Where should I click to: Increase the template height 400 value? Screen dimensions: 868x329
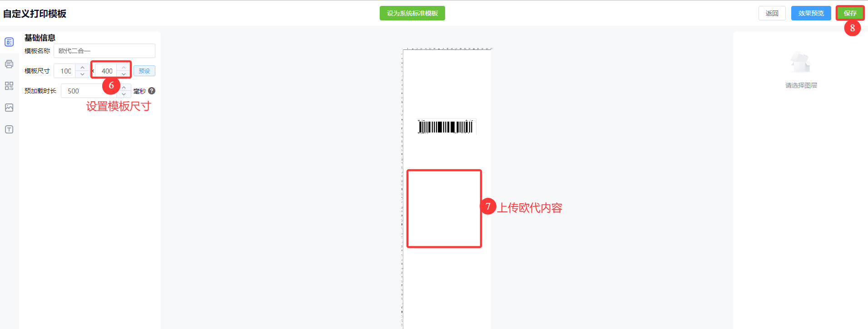[x=124, y=68]
